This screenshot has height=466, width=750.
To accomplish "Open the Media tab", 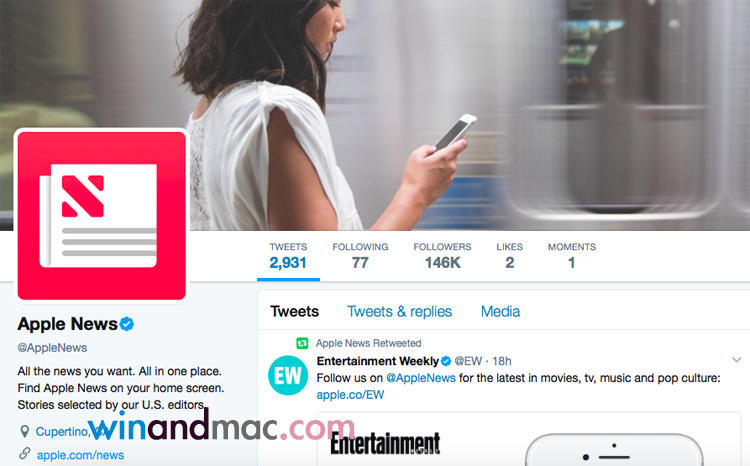I will pyautogui.click(x=500, y=311).
